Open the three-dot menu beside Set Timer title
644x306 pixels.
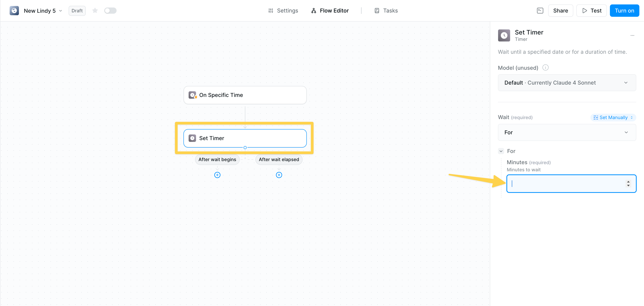coord(632,35)
